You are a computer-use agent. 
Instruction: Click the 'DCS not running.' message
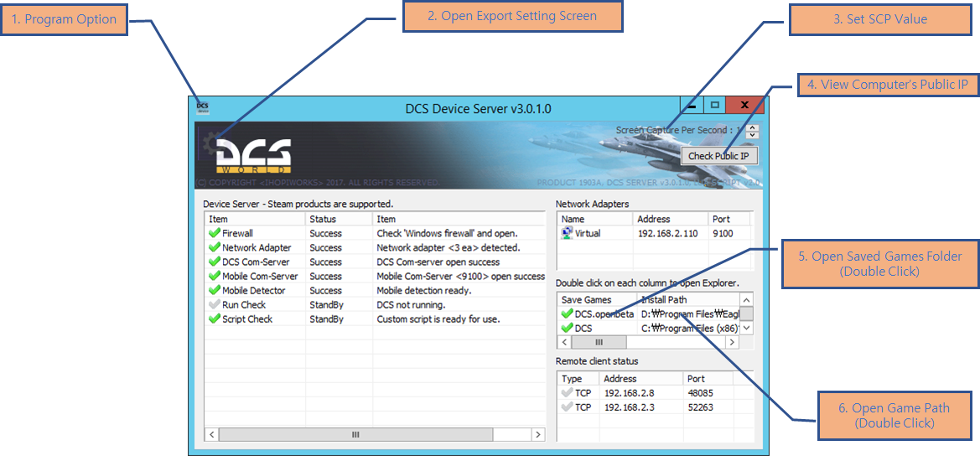pos(411,305)
